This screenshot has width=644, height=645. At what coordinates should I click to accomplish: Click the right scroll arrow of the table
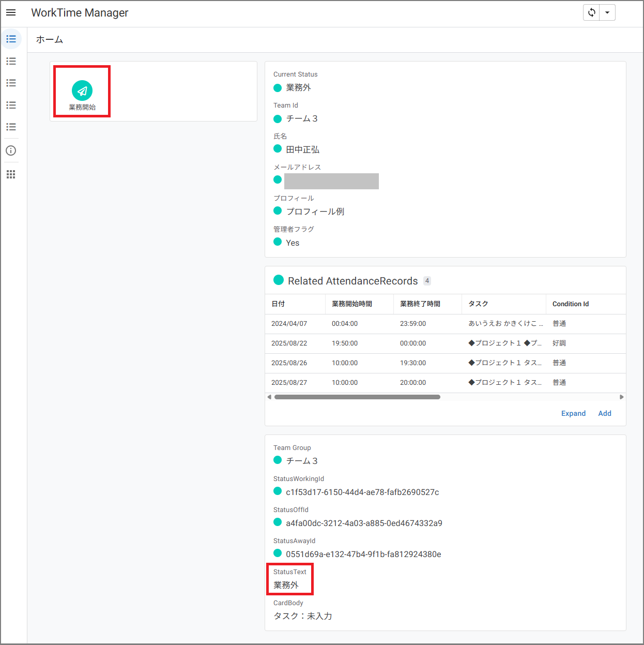pos(622,397)
